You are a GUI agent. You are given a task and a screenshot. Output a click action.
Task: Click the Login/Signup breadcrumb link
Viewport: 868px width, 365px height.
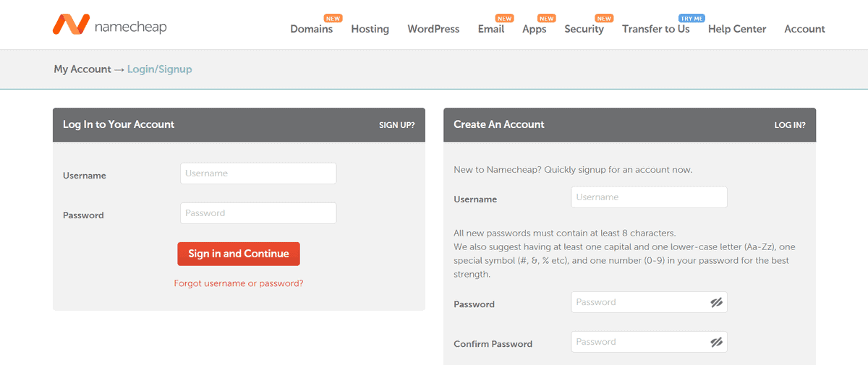click(x=160, y=69)
